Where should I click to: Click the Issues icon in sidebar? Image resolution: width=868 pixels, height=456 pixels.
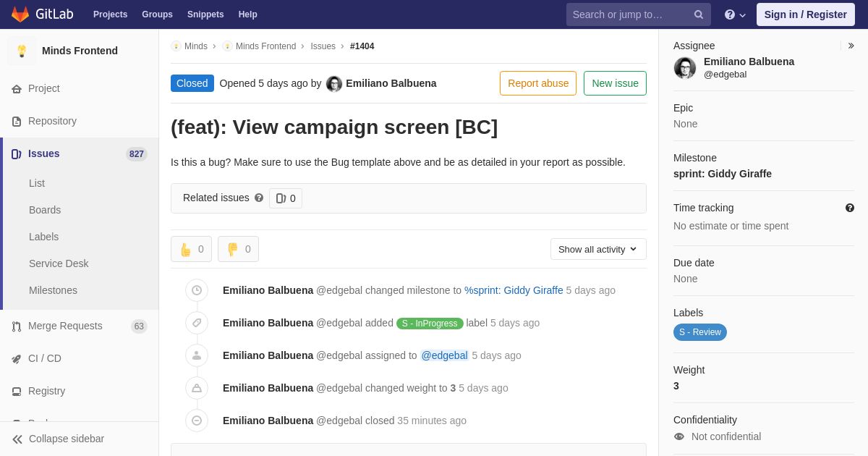[x=16, y=154]
